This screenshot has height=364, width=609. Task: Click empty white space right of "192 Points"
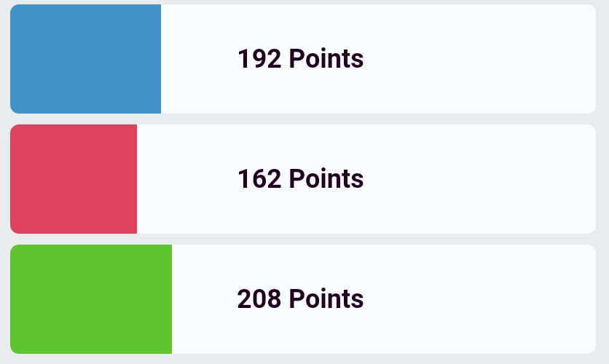481,59
